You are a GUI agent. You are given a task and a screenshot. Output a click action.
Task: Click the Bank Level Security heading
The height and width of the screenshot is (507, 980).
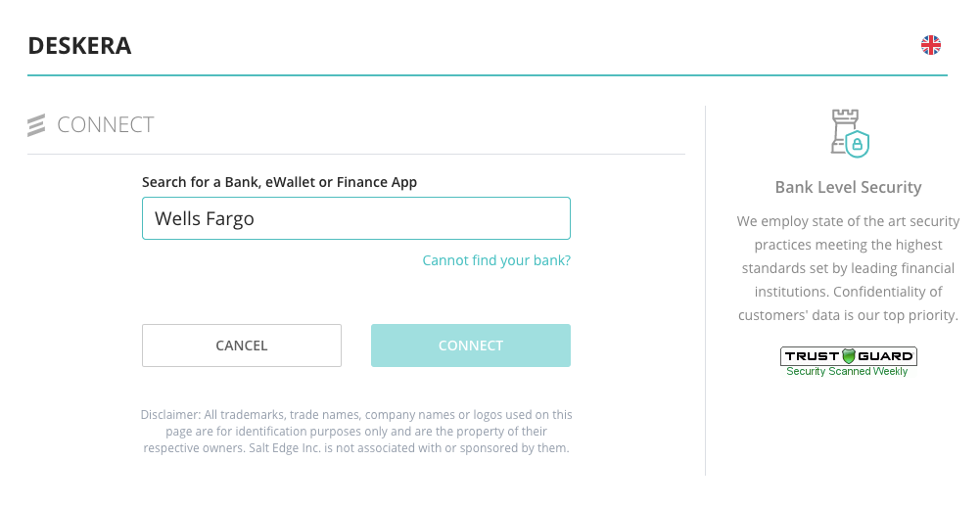click(x=848, y=187)
